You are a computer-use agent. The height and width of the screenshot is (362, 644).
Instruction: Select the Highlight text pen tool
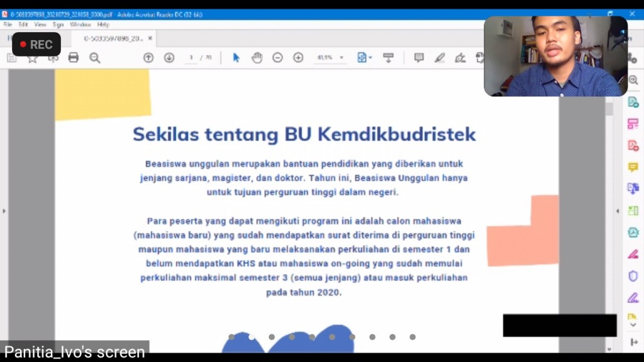[x=440, y=58]
